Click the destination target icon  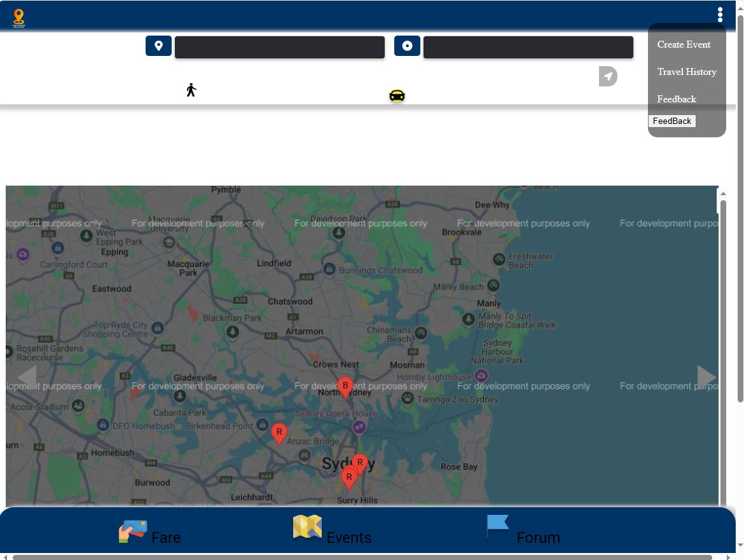[x=407, y=46]
